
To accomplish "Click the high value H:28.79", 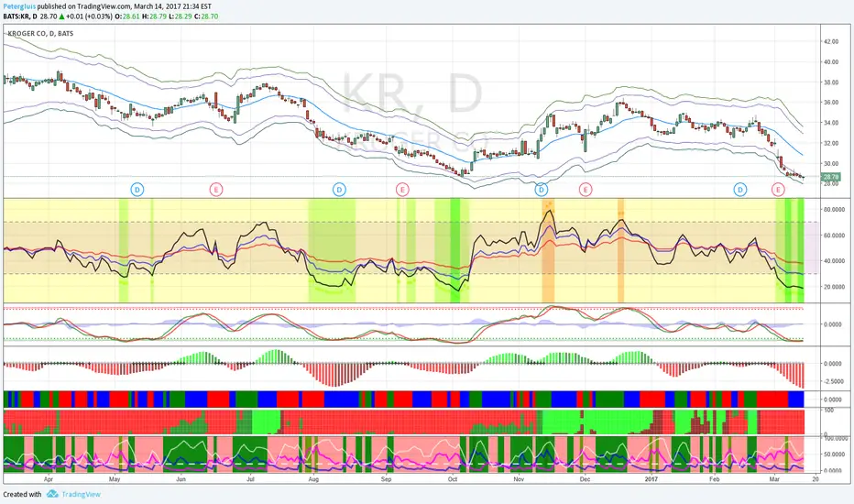I will point(155,16).
